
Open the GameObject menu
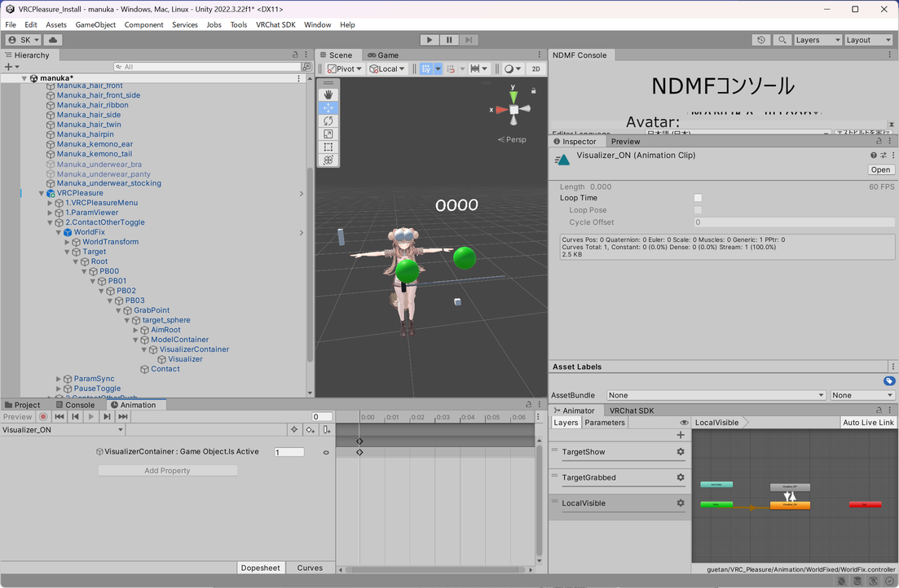pos(95,24)
